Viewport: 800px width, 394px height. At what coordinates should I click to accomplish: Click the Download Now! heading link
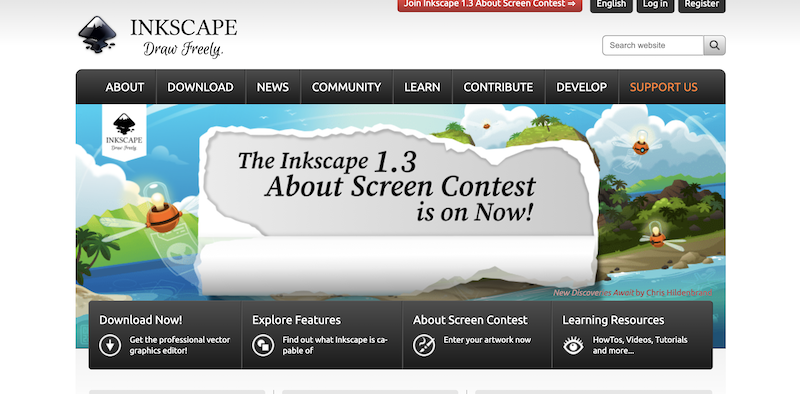click(141, 320)
